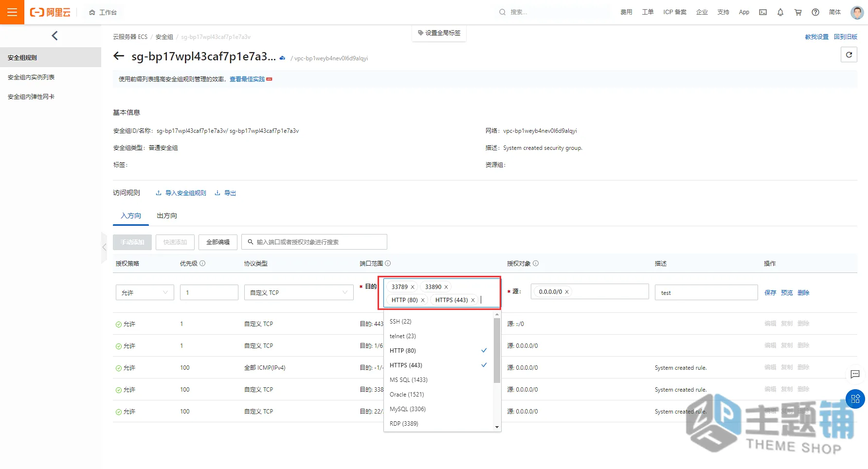Screen dimensions: 868x469
Task: Open the help question mark icon
Action: (815, 12)
